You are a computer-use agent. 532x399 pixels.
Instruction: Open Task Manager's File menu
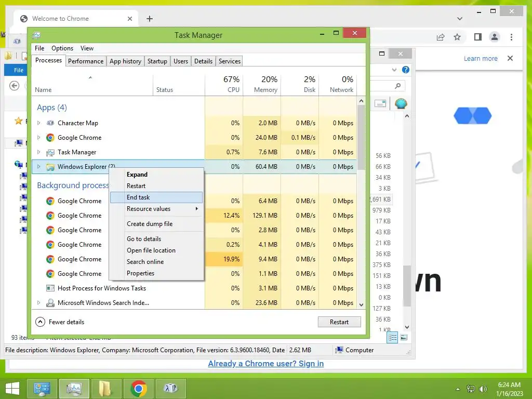point(39,48)
